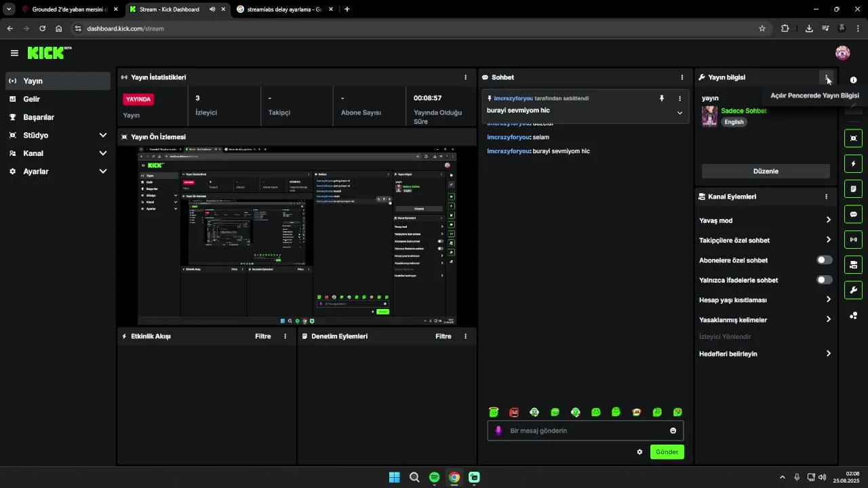Viewport: 868px width, 488px height.
Task: Open chat settings gear next to Gönder
Action: pos(639,452)
